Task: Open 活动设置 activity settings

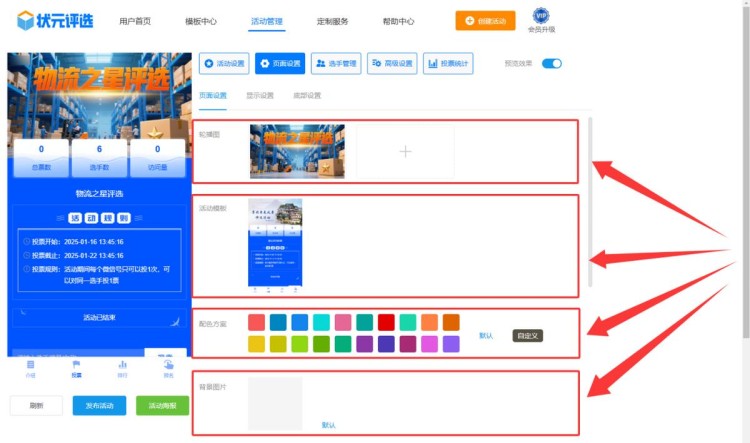Action: point(224,64)
